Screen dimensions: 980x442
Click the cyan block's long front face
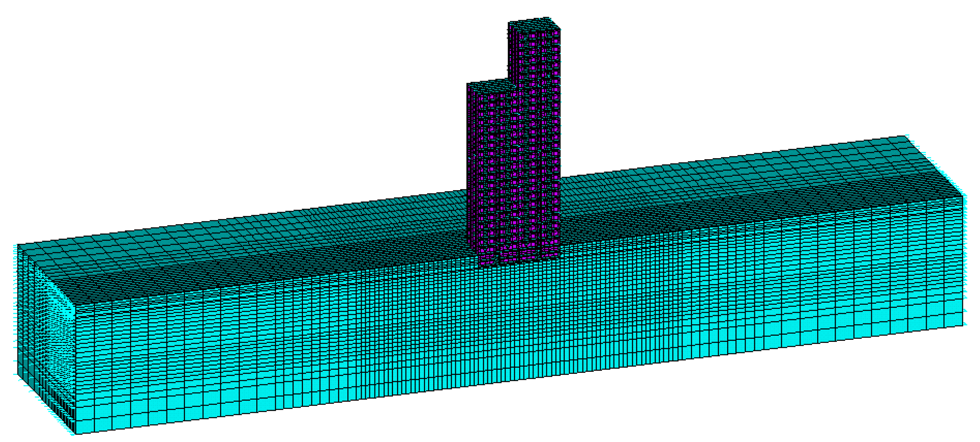pyautogui.click(x=495, y=319)
